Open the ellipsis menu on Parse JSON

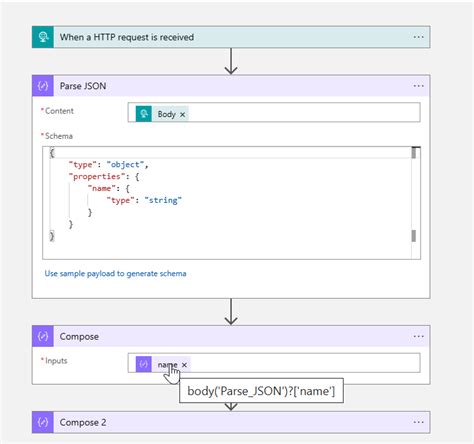click(418, 86)
